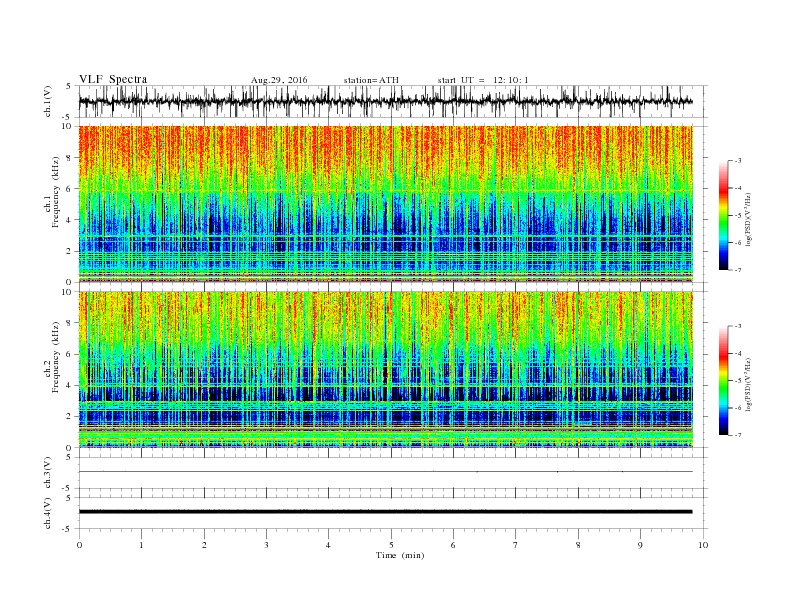Screen dimensions: 792x612
Task: Click the time axis tick label '9'
Action: coord(640,545)
